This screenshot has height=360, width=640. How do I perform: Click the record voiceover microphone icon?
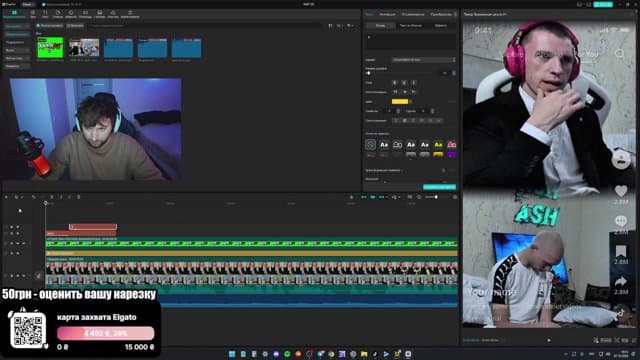pyautogui.click(x=351, y=197)
